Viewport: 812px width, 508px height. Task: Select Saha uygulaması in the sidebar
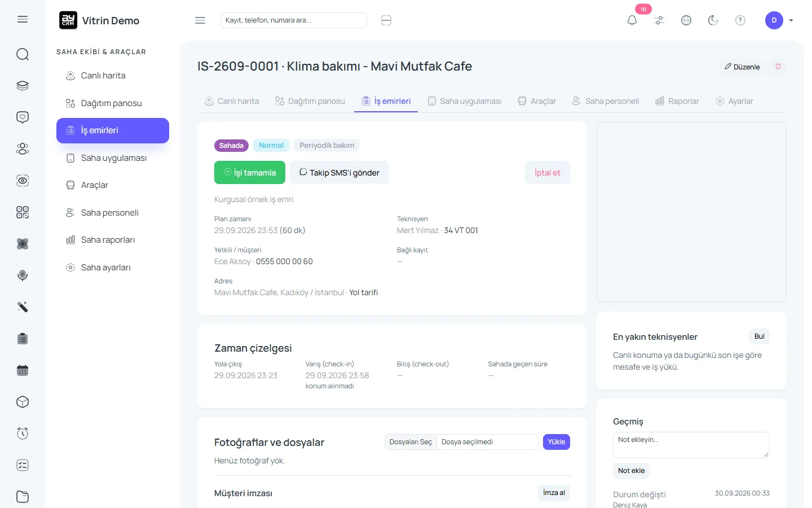113,158
